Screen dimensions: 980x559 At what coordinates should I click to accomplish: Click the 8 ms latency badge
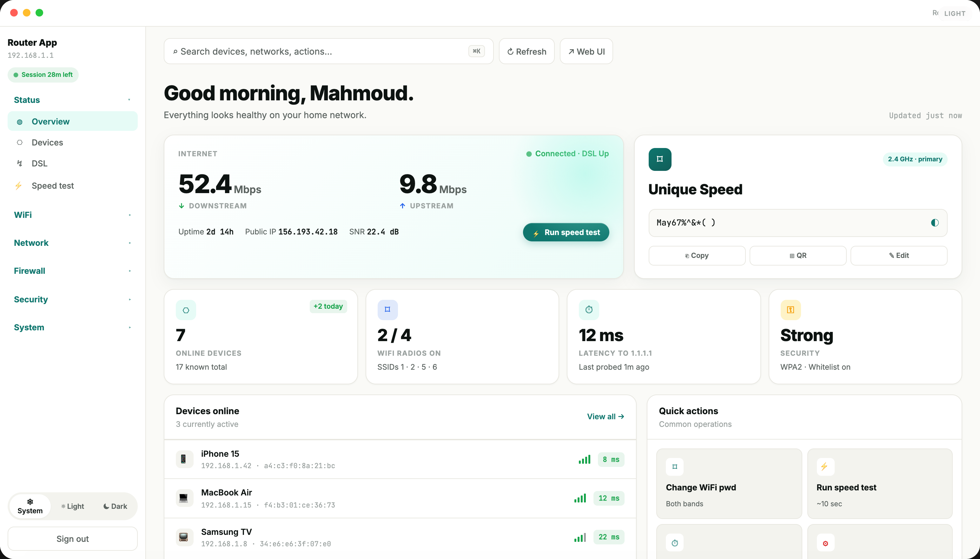[x=611, y=460]
